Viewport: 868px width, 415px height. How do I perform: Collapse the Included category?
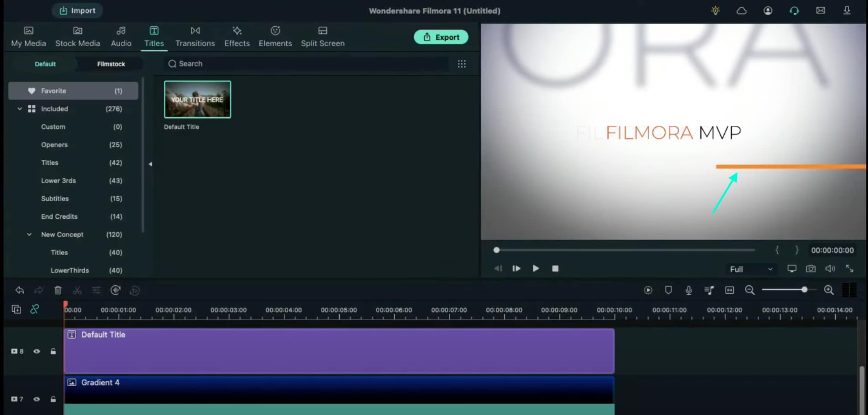19,109
